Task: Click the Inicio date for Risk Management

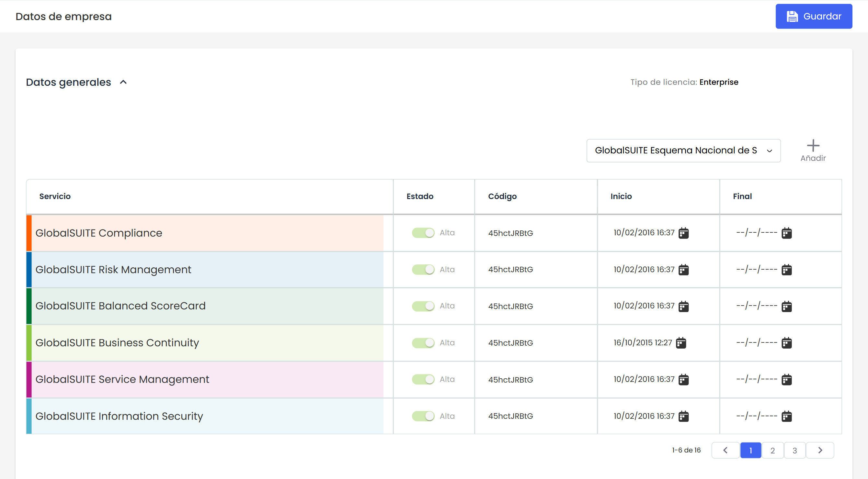Action: [644, 269]
